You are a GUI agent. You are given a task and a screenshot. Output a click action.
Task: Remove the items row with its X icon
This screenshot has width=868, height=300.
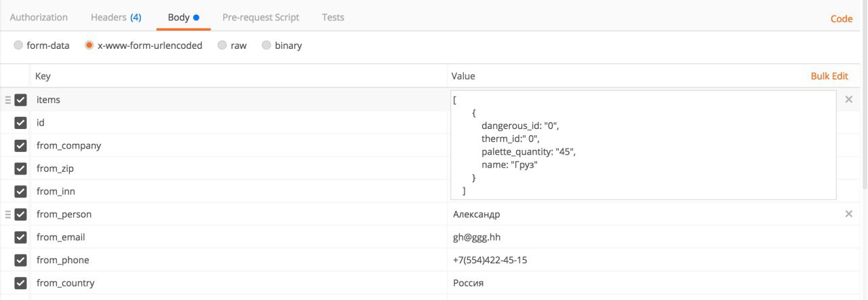848,100
